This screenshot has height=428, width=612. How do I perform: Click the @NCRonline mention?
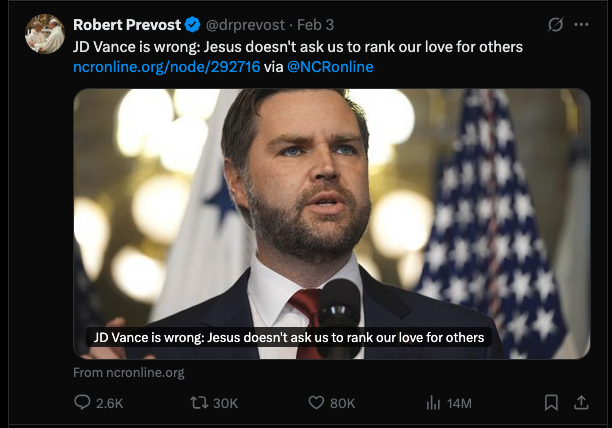click(330, 67)
